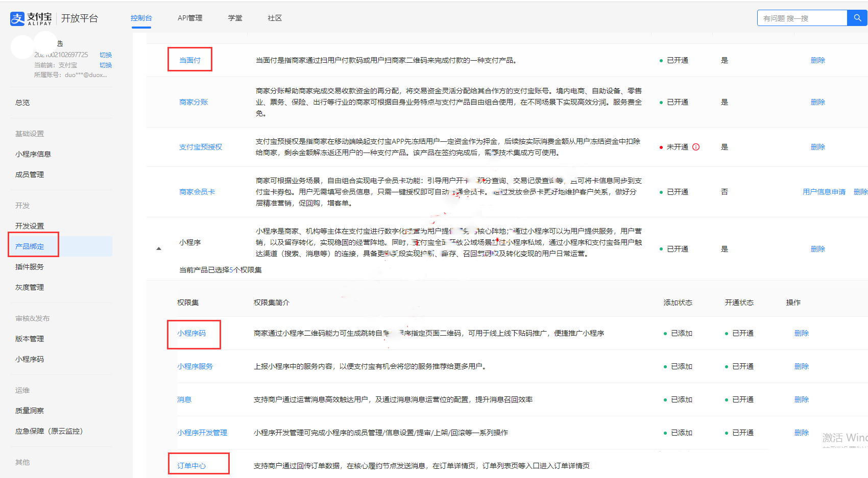Click 已添加 status in the 消息 row
Image resolution: width=868 pixels, height=478 pixels.
click(x=682, y=399)
